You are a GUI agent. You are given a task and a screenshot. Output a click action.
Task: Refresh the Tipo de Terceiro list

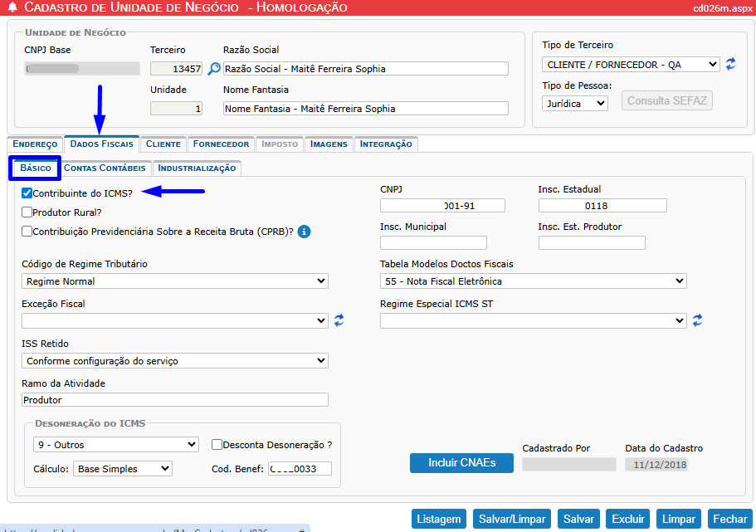(731, 64)
